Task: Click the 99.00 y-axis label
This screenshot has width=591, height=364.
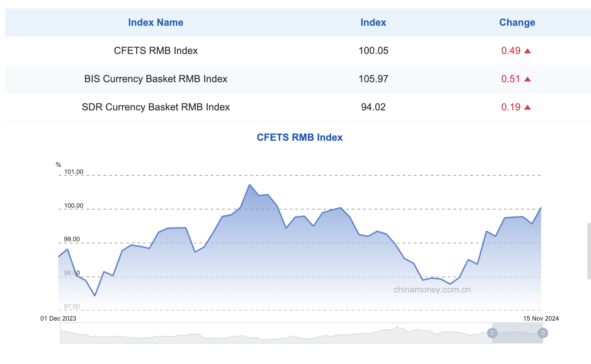Action: click(72, 239)
